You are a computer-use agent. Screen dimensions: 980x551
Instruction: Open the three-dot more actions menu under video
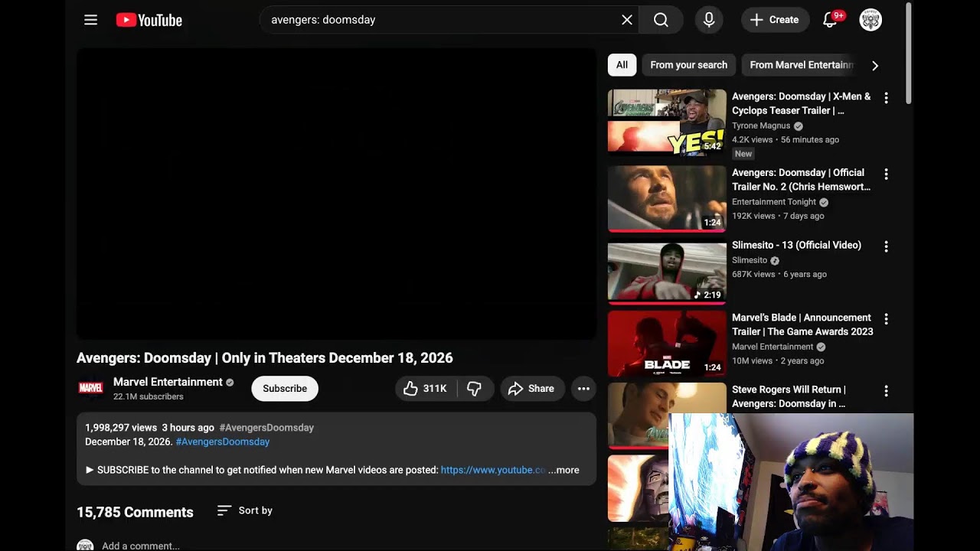pyautogui.click(x=583, y=389)
